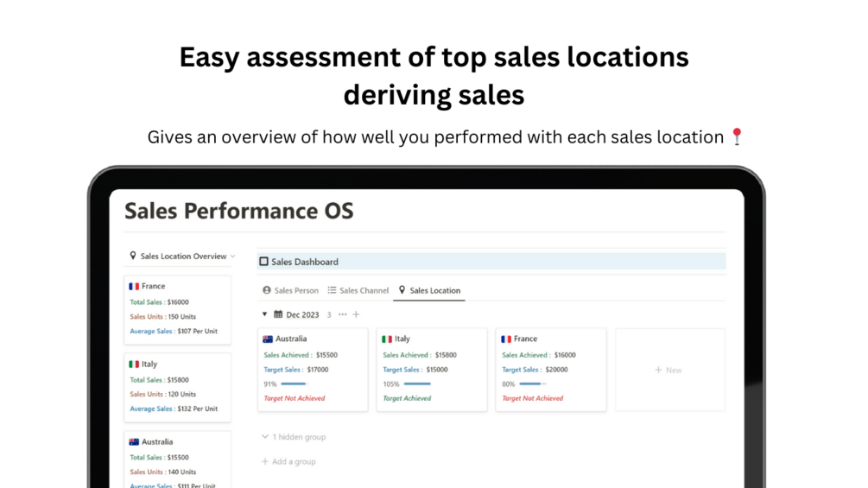Expand the 1 hidden group chevron
The image size is (868, 488).
[x=265, y=436]
